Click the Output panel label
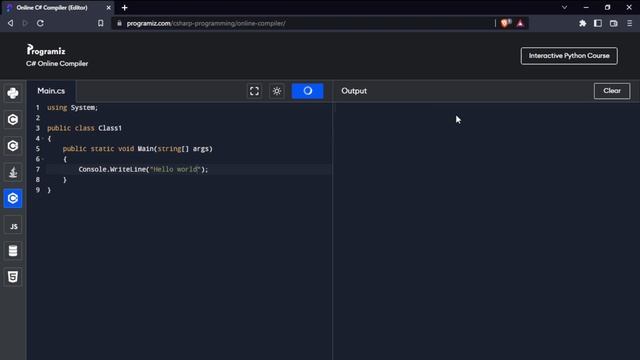 pos(354,91)
